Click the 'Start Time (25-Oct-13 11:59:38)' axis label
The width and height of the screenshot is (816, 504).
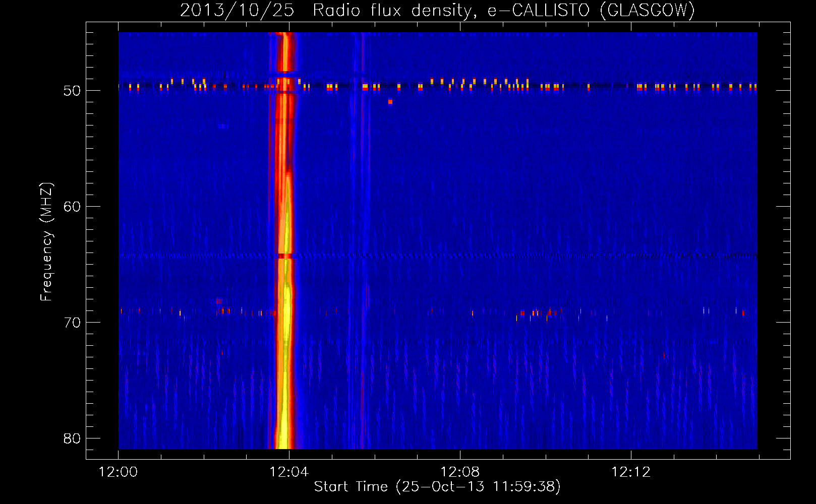(x=437, y=486)
